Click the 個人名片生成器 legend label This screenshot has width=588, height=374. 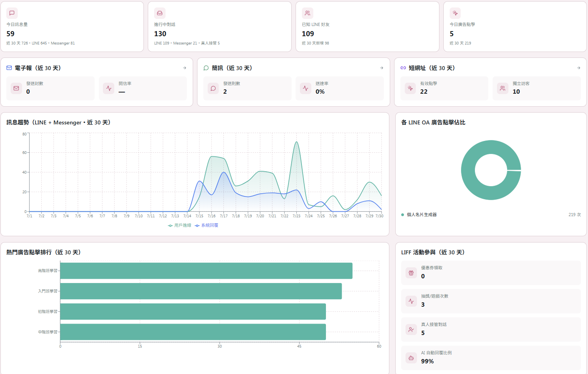coord(422,215)
